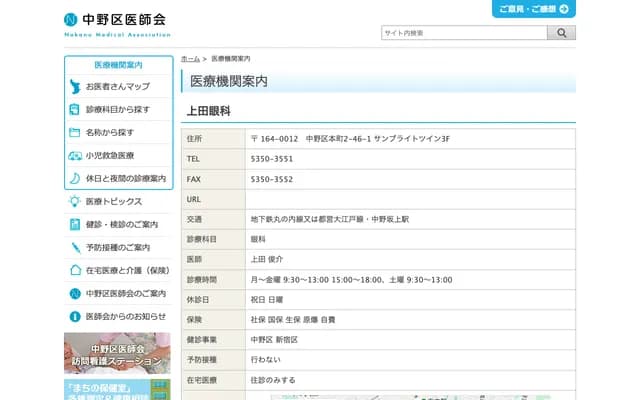Screen dimensions: 640x400
Task: Click the まちの保健室 banner image
Action: (117, 389)
